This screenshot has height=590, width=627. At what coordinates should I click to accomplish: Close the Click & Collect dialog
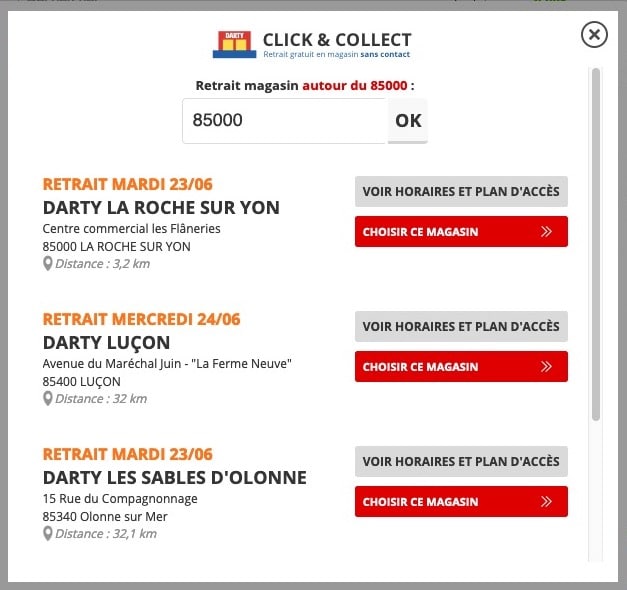[x=594, y=35]
